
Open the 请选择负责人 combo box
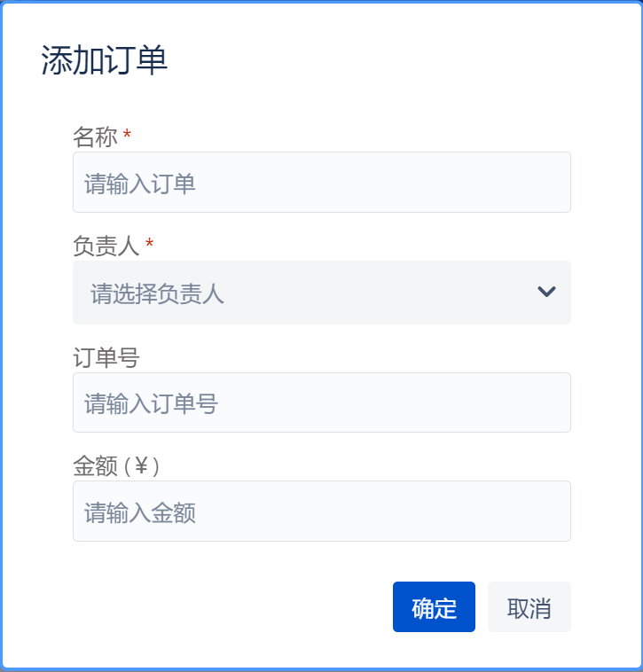point(321,293)
